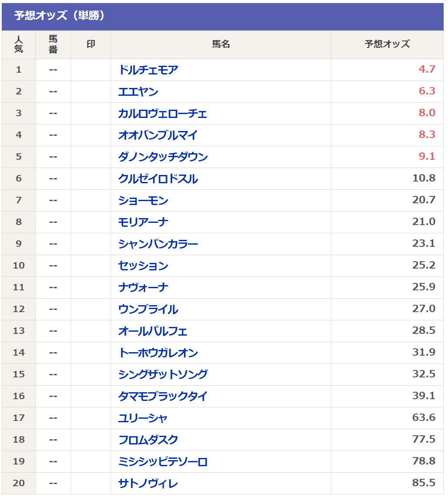The height and width of the screenshot is (498, 448).
Task: Click the 85.5 odds value
Action: (424, 482)
